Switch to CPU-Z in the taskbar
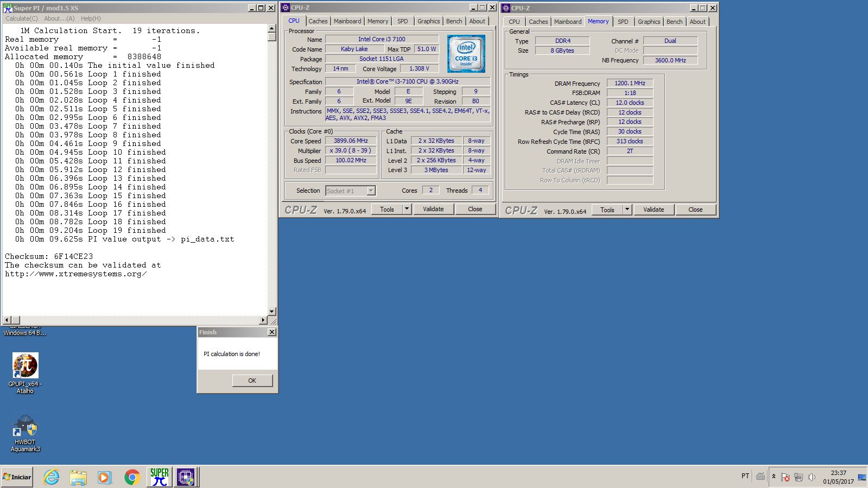The image size is (868, 488). [x=186, y=477]
